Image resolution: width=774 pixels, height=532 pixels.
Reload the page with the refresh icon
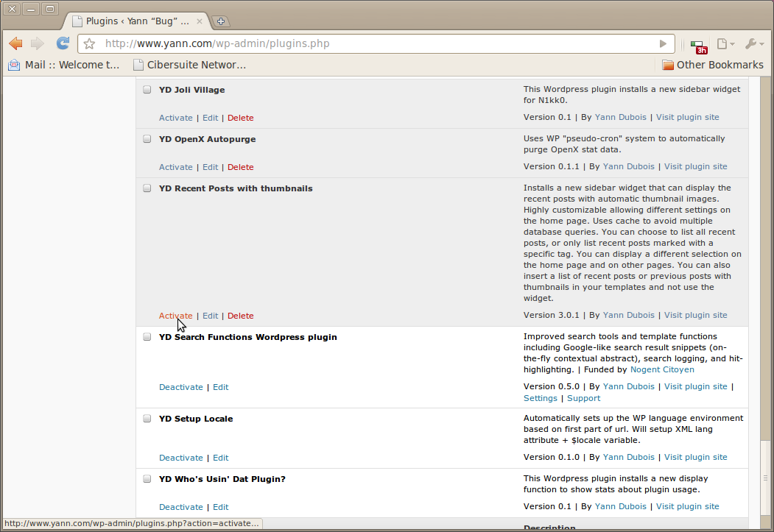click(x=63, y=43)
